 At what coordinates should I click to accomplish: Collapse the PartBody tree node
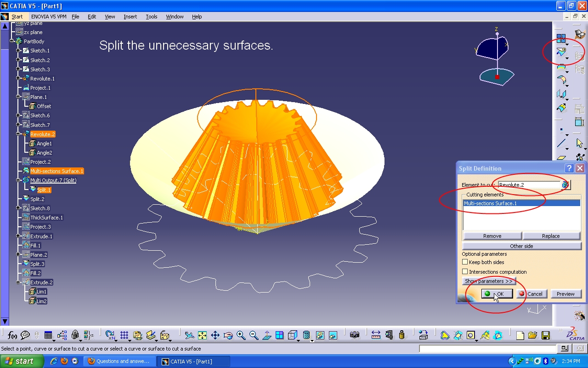pyautogui.click(x=12, y=41)
